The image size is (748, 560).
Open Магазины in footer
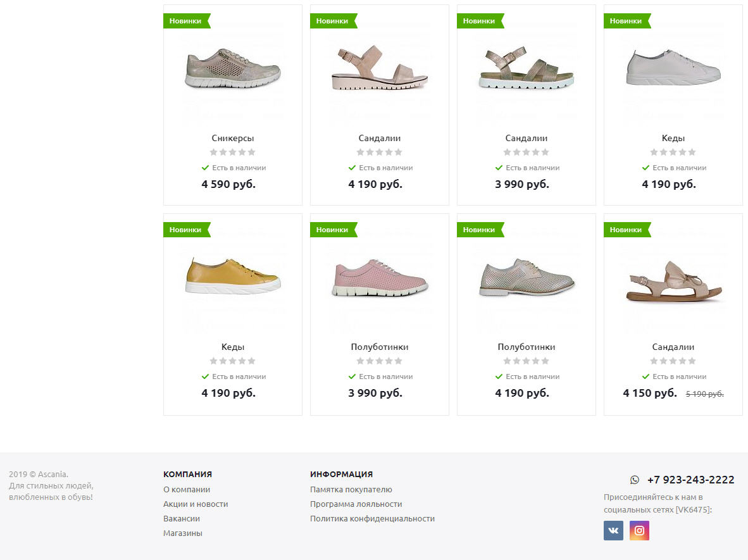click(183, 533)
